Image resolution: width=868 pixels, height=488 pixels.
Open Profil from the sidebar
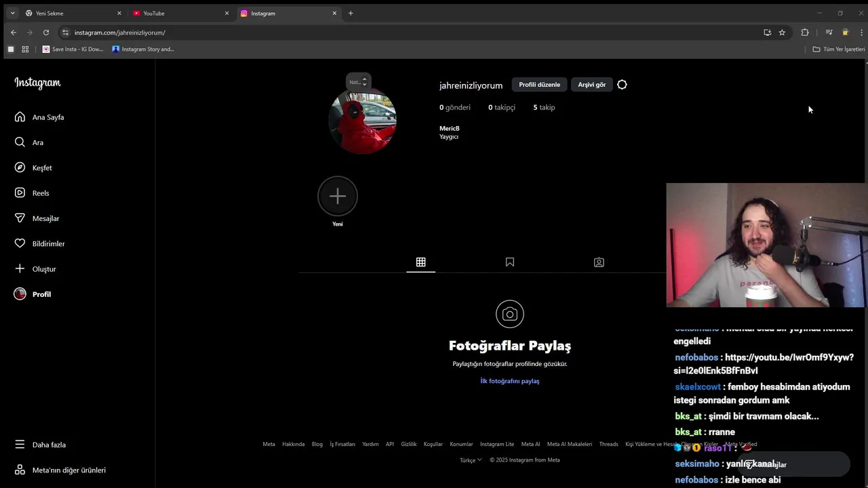33,294
